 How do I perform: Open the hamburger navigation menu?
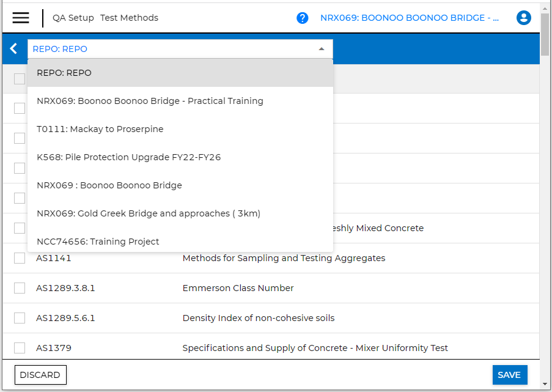click(x=21, y=18)
